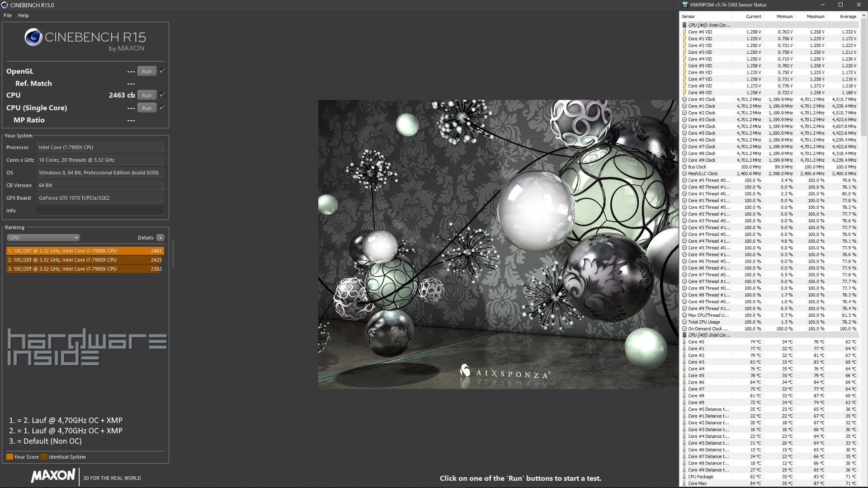Select the Mesh/LLC Clock sensor icon
The width and height of the screenshot is (868, 488).
(684, 174)
